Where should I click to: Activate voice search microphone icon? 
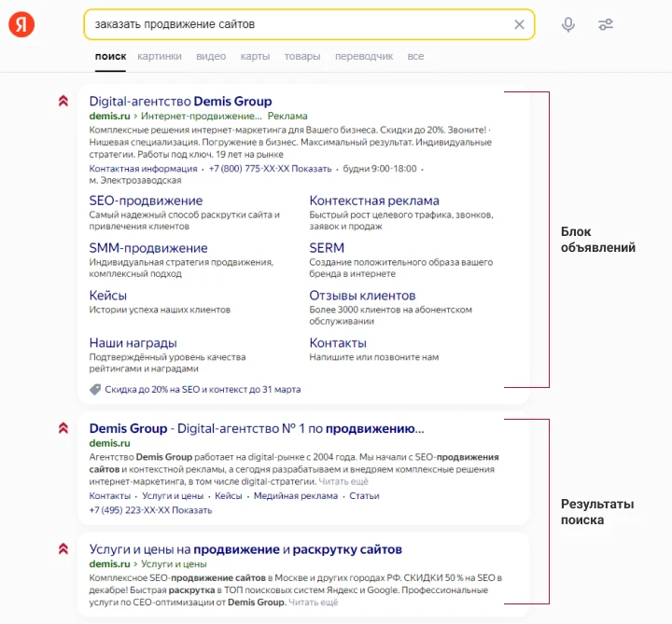pyautogui.click(x=568, y=24)
